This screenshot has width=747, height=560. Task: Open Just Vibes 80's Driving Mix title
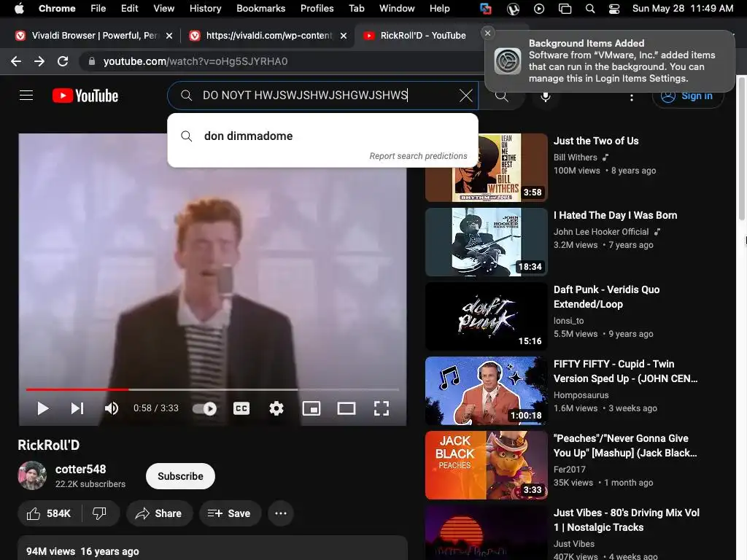click(626, 520)
